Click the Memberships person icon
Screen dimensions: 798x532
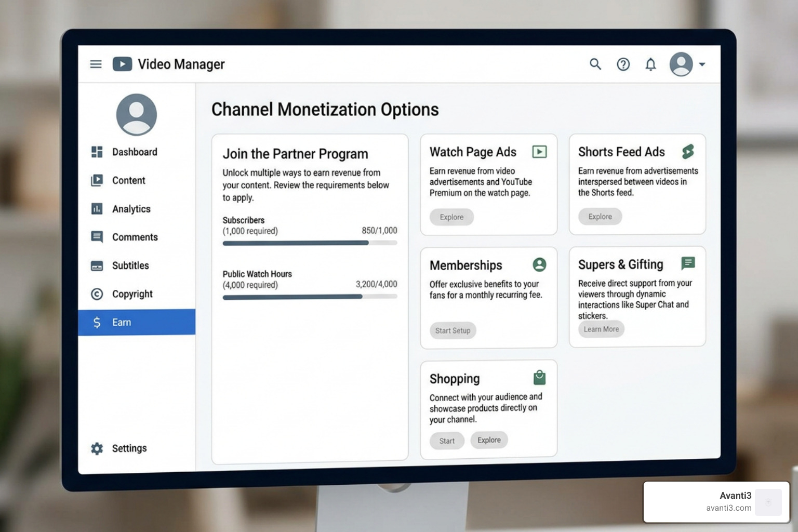click(x=539, y=265)
